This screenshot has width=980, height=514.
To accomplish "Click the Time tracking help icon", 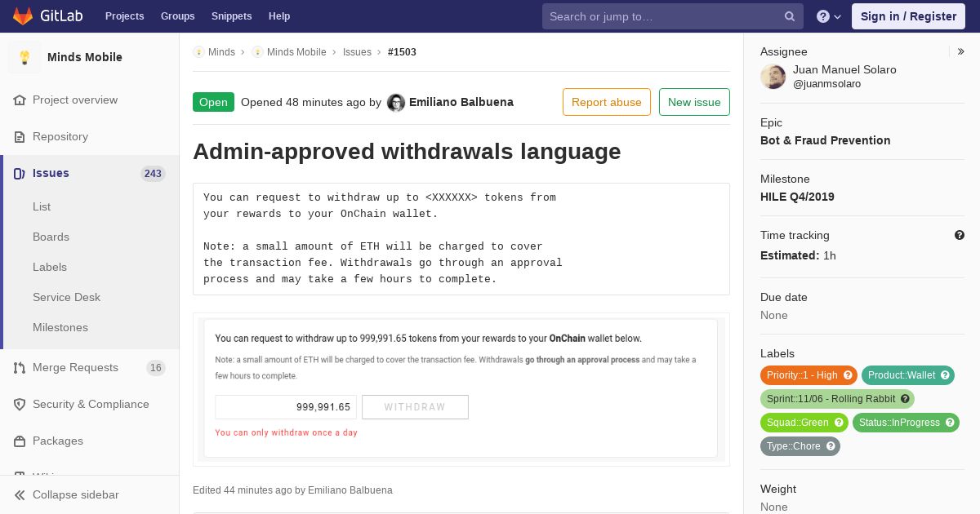I will 960,235.
